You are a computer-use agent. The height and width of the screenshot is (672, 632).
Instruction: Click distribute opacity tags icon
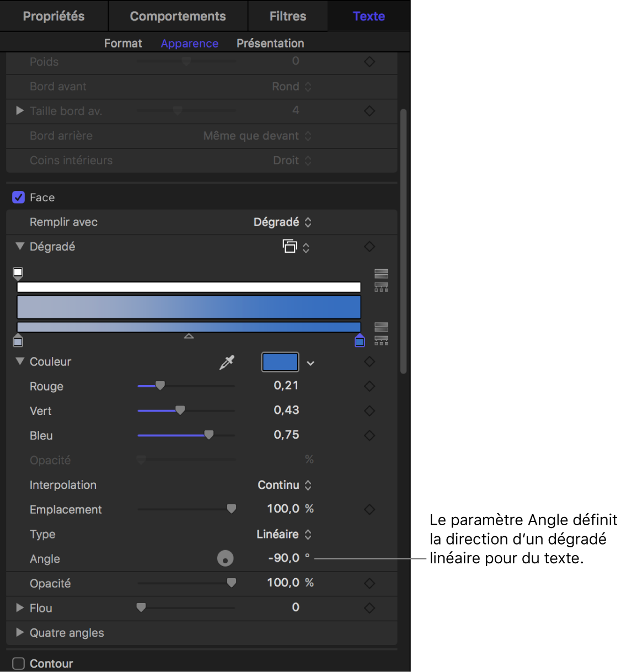click(382, 287)
